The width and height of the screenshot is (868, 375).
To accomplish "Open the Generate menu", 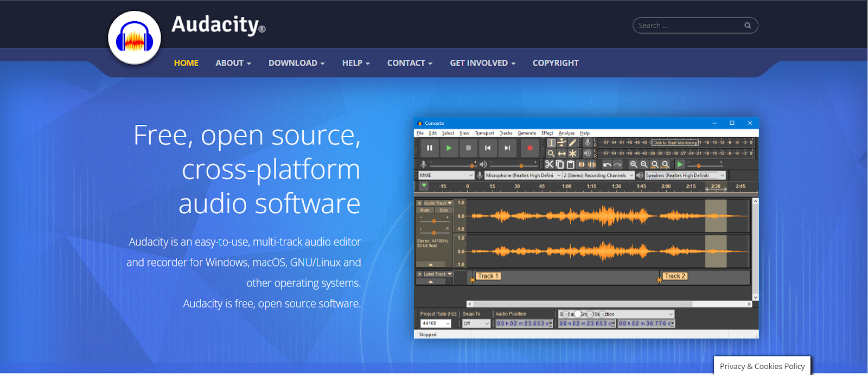I will pyautogui.click(x=527, y=133).
